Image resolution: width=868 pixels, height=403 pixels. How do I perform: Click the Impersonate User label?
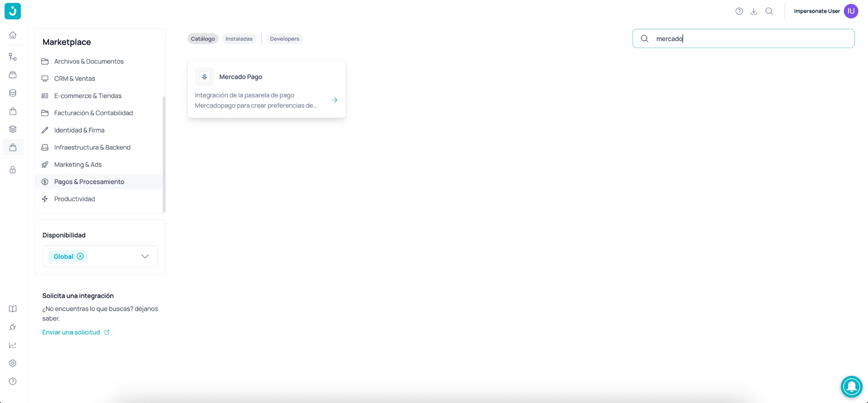click(x=817, y=11)
